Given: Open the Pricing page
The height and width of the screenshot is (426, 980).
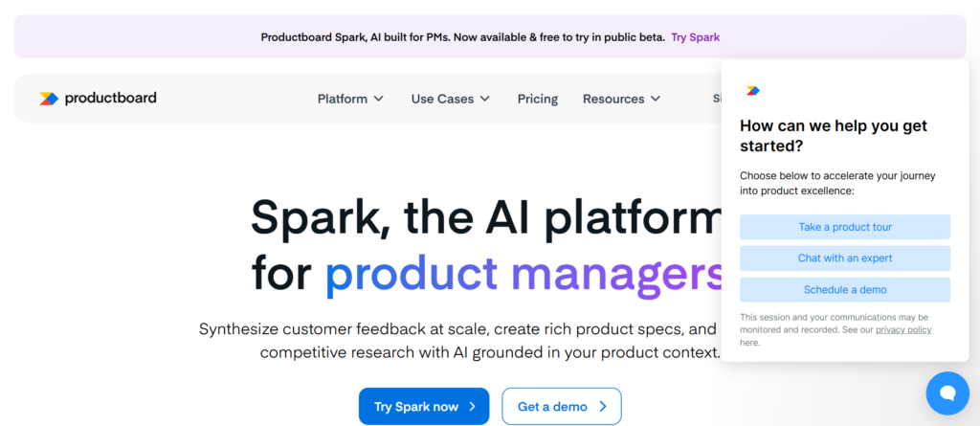Looking at the screenshot, I should [x=538, y=99].
